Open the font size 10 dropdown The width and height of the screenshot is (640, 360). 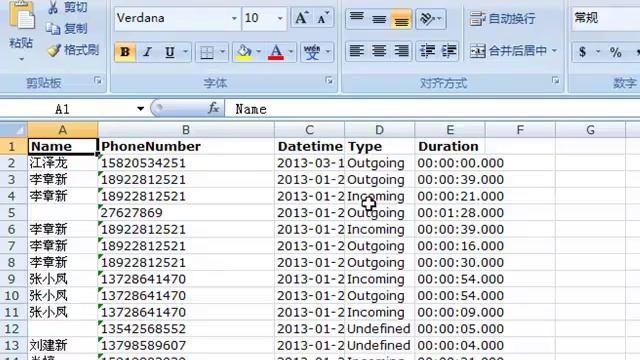pos(280,18)
